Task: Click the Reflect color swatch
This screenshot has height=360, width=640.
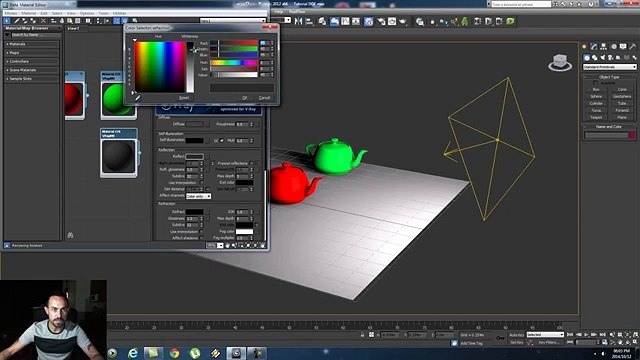Action: click(194, 157)
